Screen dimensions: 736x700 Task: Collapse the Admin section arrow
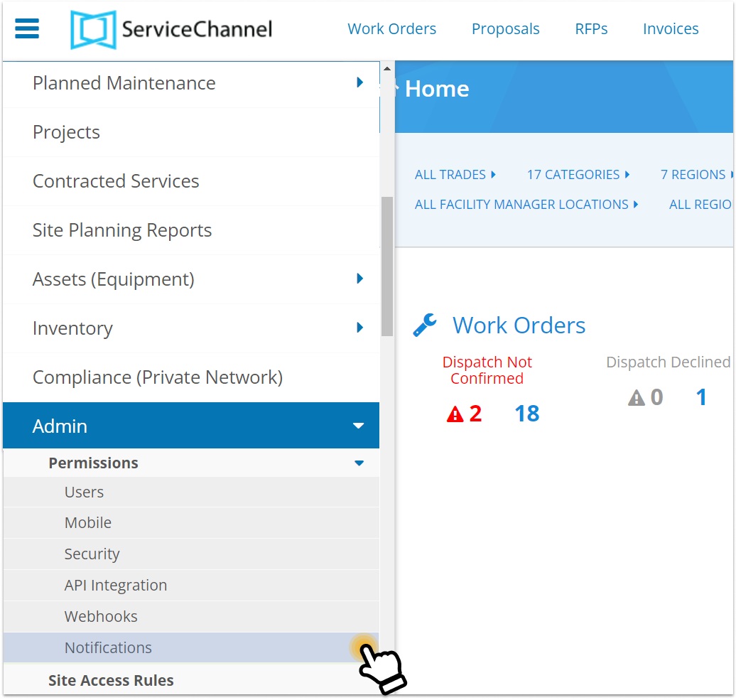(x=359, y=426)
